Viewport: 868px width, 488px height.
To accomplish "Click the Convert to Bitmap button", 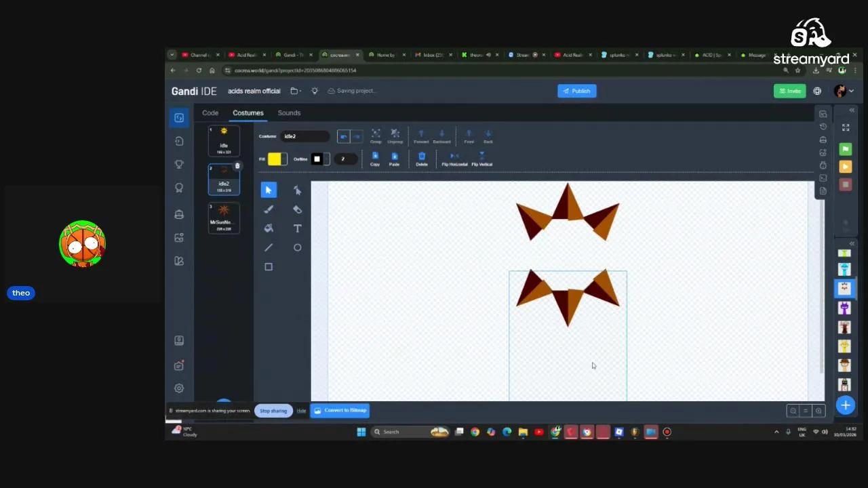I will 340,410.
